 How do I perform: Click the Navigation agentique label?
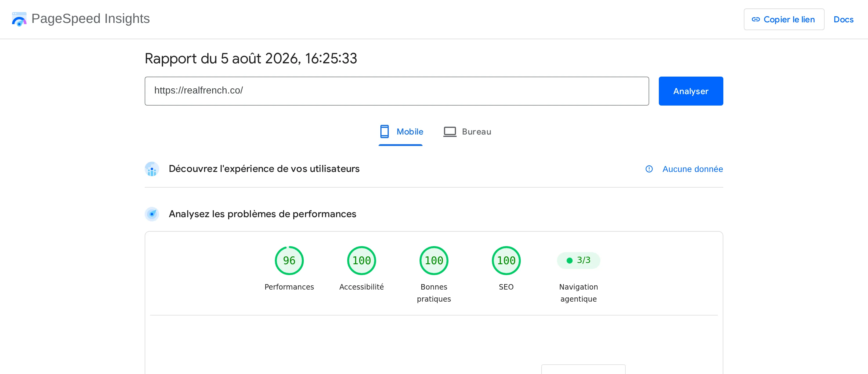coord(578,293)
